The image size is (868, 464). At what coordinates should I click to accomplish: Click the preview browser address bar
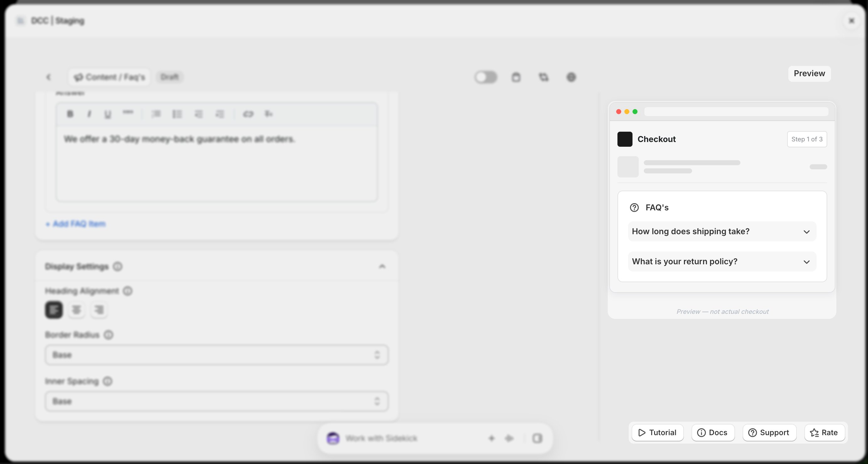(x=736, y=112)
